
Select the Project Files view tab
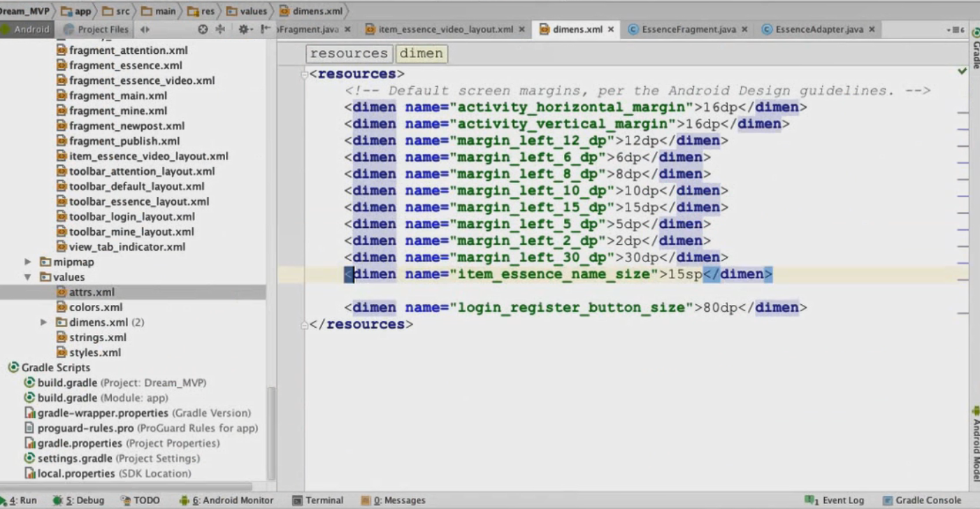[x=96, y=29]
